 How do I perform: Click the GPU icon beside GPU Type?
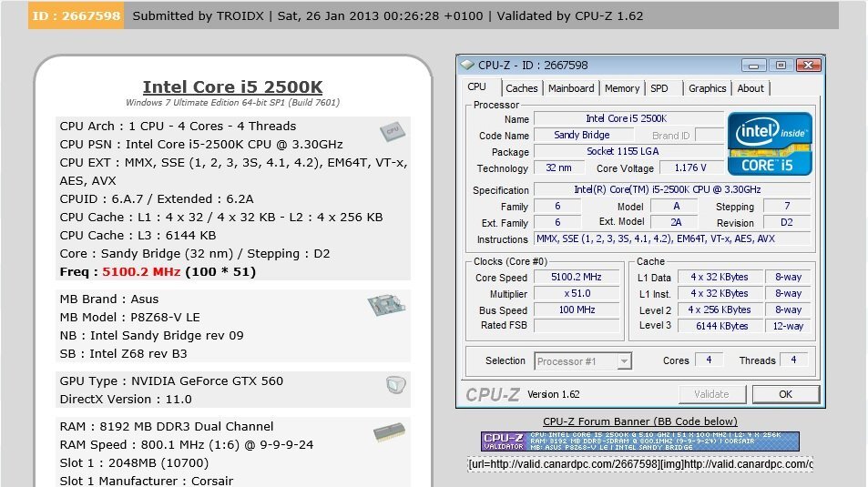[396, 385]
